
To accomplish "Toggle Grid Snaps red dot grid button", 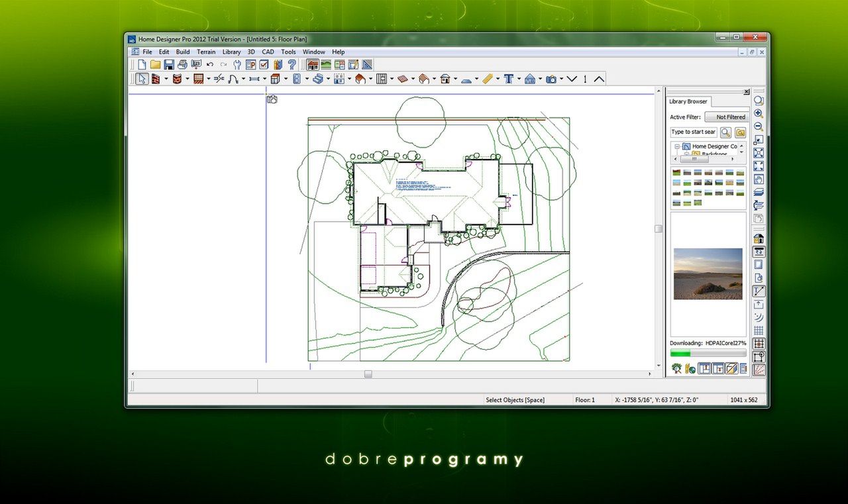I will click(759, 343).
